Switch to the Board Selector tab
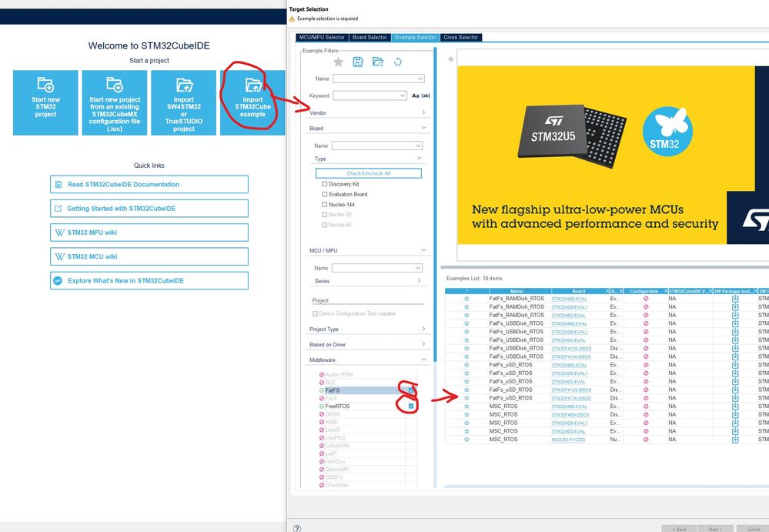The width and height of the screenshot is (769, 532). tap(369, 37)
